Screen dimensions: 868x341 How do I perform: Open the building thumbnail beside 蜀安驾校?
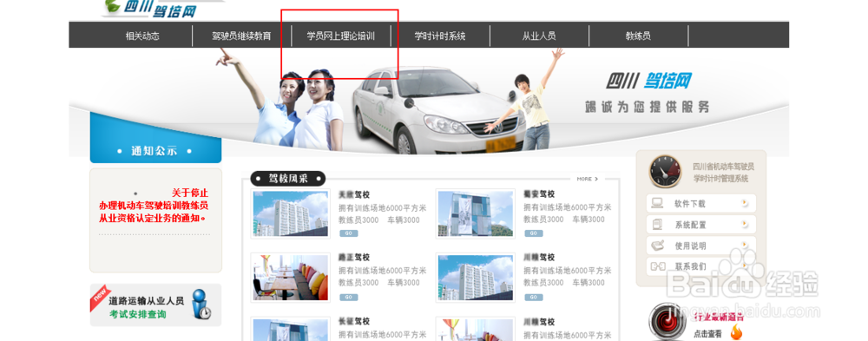tap(475, 213)
